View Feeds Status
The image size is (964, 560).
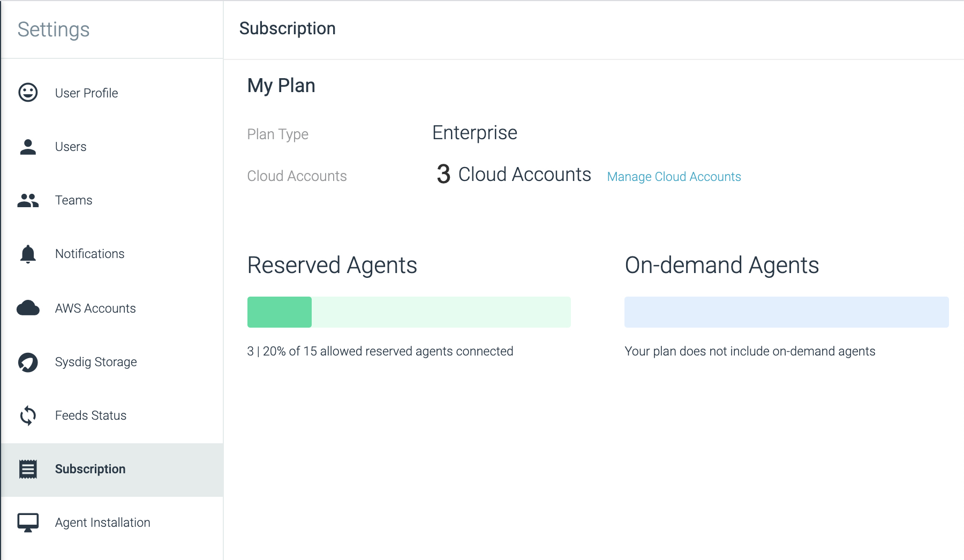pos(112,415)
